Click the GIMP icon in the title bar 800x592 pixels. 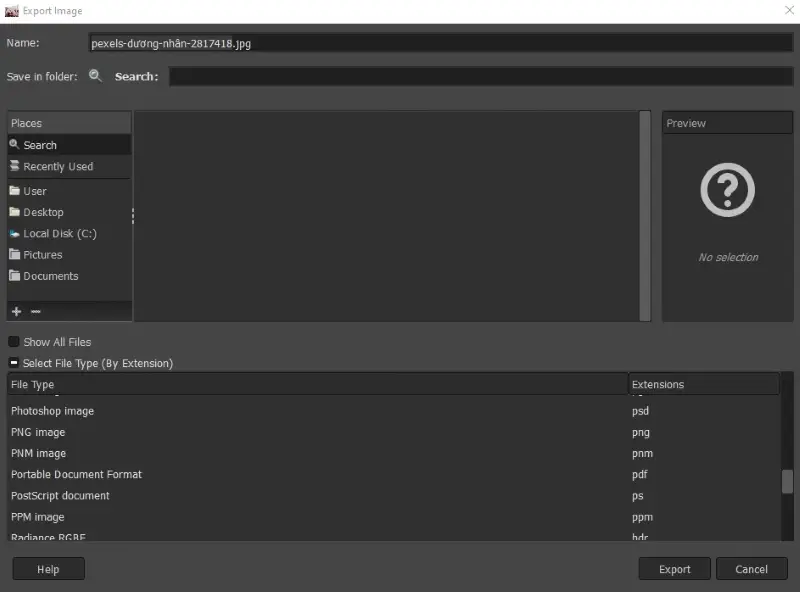(x=11, y=11)
